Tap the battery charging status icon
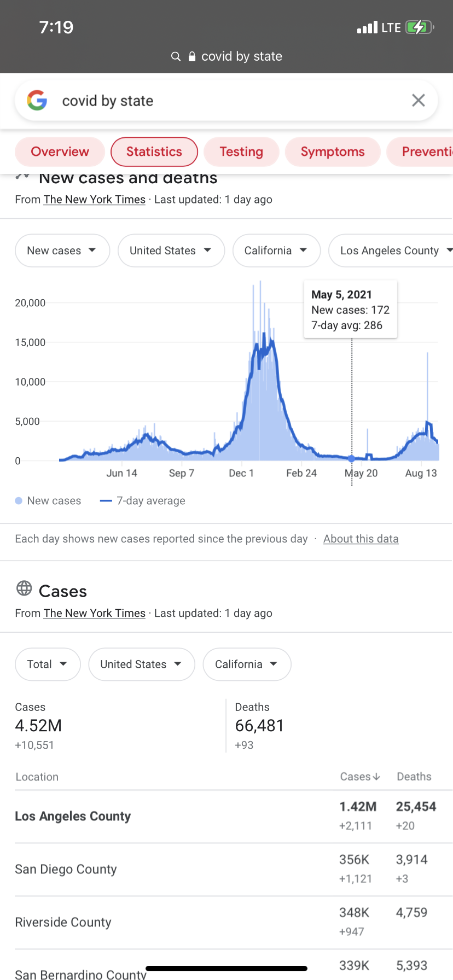The width and height of the screenshot is (453, 980). pyautogui.click(x=420, y=27)
